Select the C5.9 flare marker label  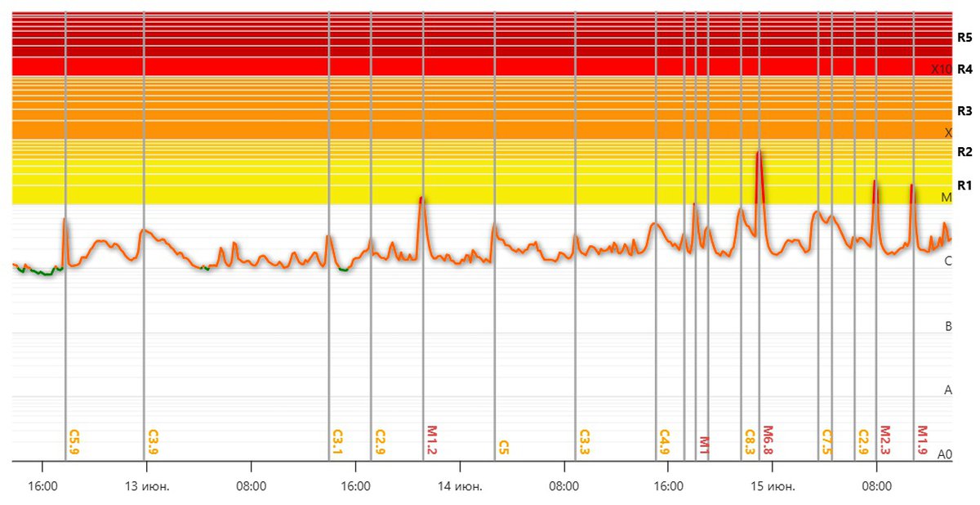[x=74, y=442]
